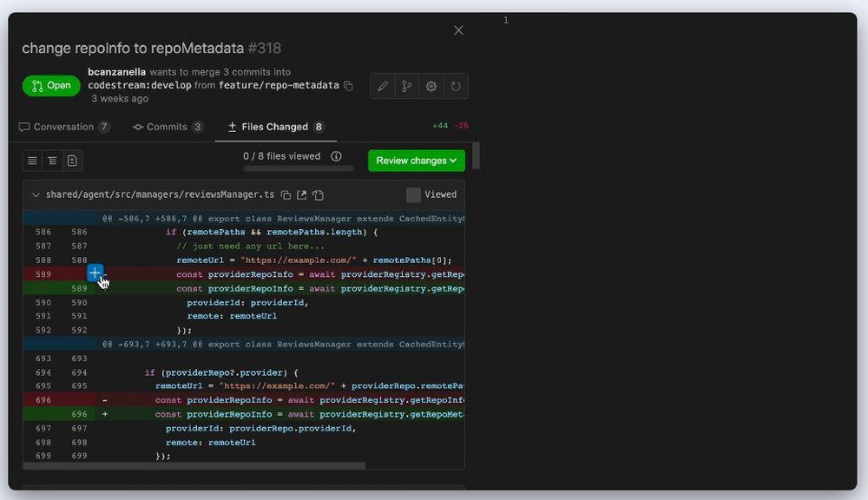Click the @@ -693,7 hunk header
The width and height of the screenshot is (868, 500).
pyautogui.click(x=244, y=345)
